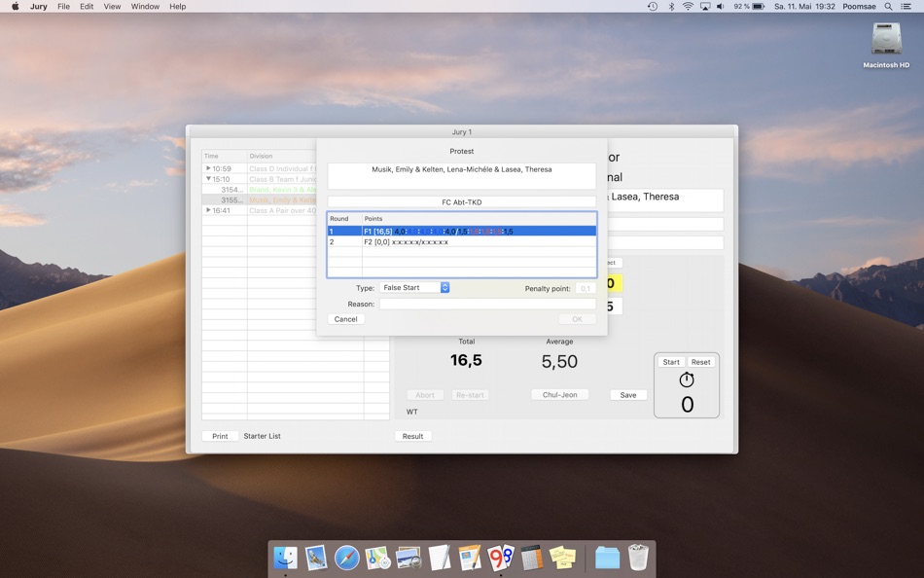Open Safari from the Dock
Screen dimensions: 924x578
point(347,558)
